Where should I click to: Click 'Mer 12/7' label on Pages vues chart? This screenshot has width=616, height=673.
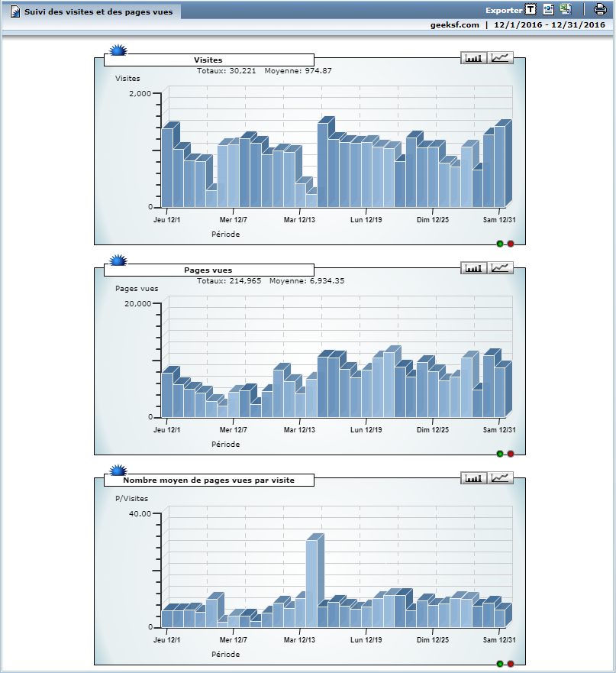click(x=234, y=429)
